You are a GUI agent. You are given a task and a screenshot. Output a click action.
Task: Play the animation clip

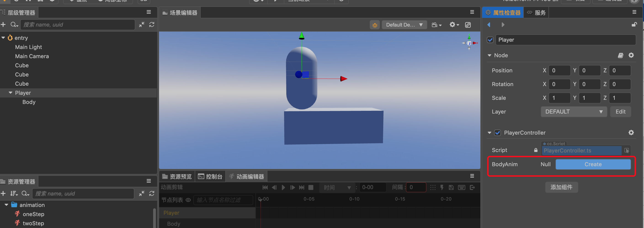[x=283, y=187]
